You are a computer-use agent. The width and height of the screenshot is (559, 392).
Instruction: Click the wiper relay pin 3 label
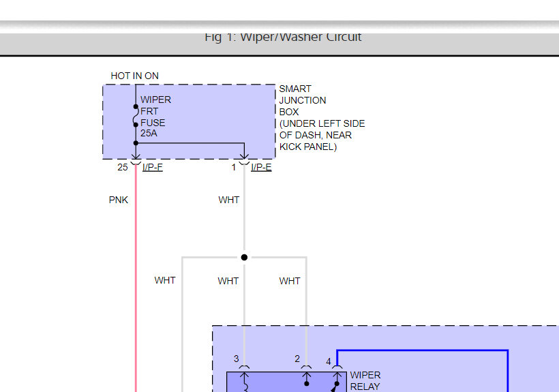pos(236,359)
